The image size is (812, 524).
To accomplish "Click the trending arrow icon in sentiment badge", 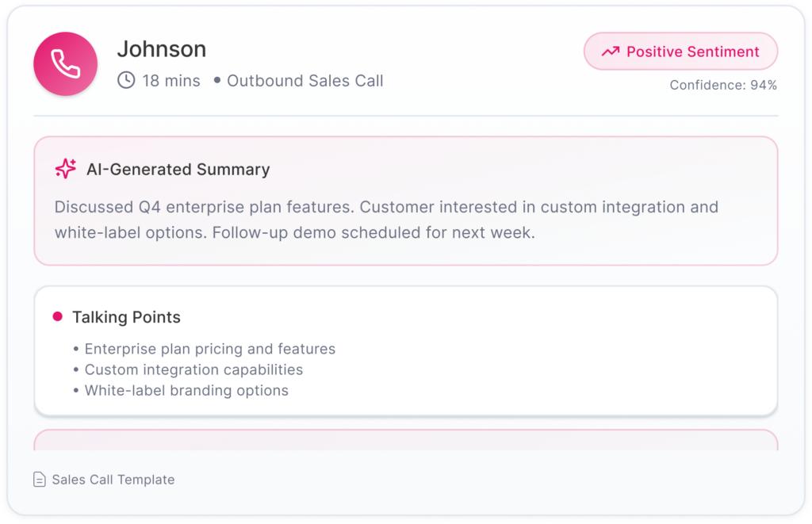I will (610, 52).
